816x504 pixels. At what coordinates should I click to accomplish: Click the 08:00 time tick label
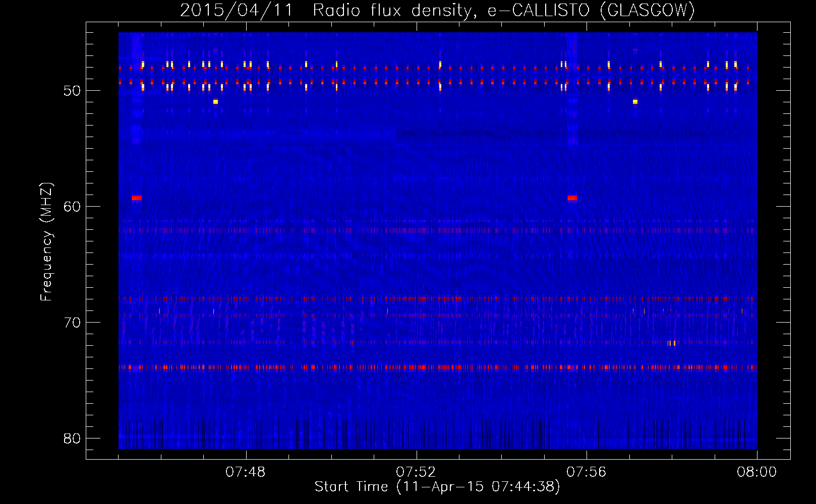click(756, 472)
